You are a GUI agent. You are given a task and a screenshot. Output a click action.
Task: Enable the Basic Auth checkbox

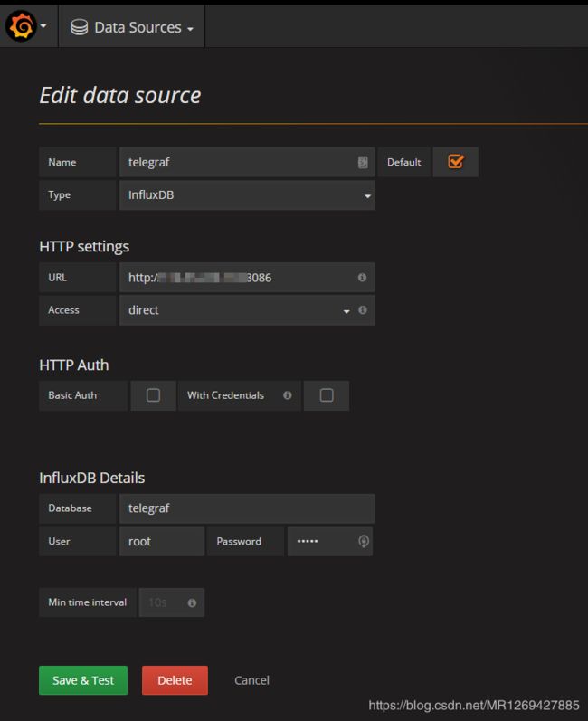[x=153, y=395]
